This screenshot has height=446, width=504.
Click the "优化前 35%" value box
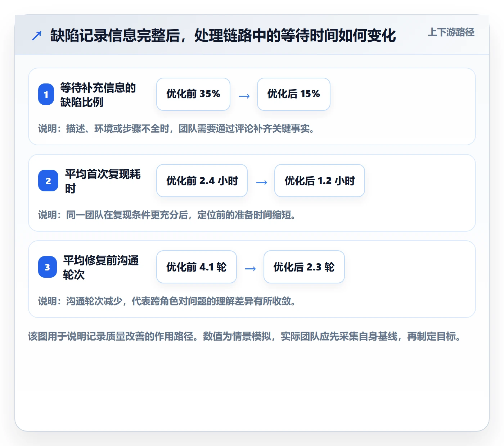[x=193, y=94]
